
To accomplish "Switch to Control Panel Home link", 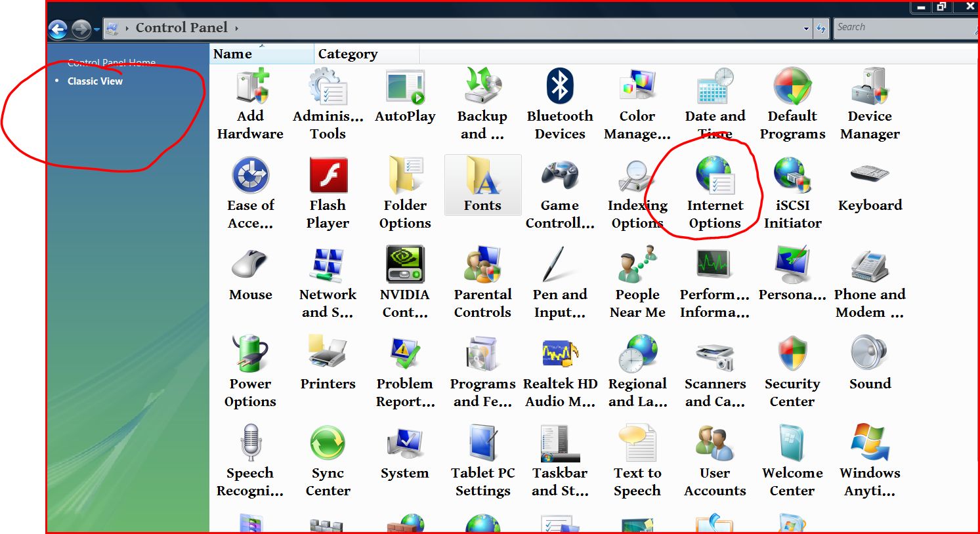I will (x=112, y=63).
